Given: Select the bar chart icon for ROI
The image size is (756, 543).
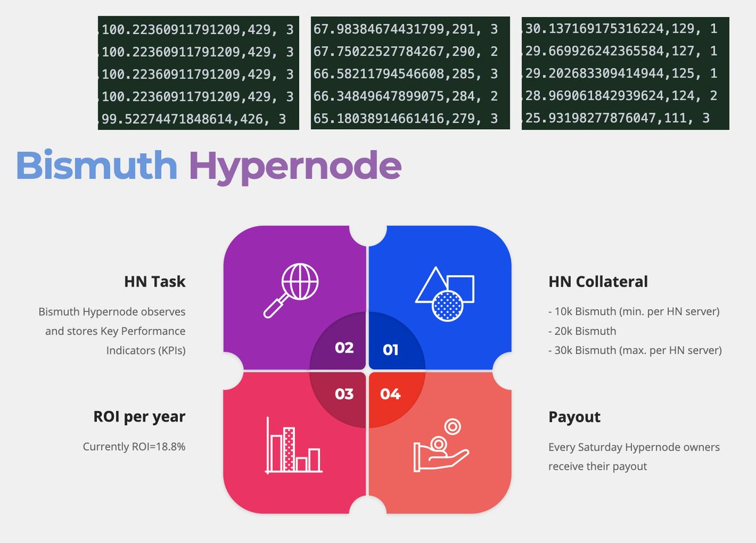Looking at the screenshot, I should click(294, 445).
